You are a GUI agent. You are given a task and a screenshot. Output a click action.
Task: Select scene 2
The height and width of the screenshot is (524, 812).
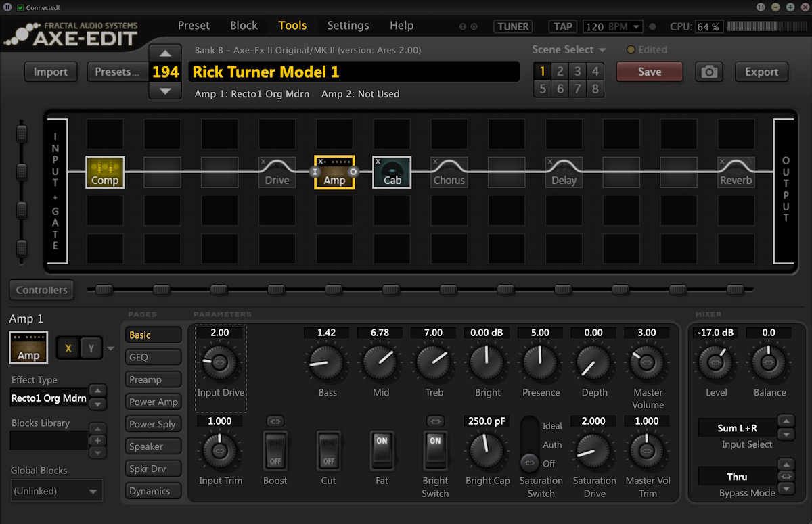[560, 71]
